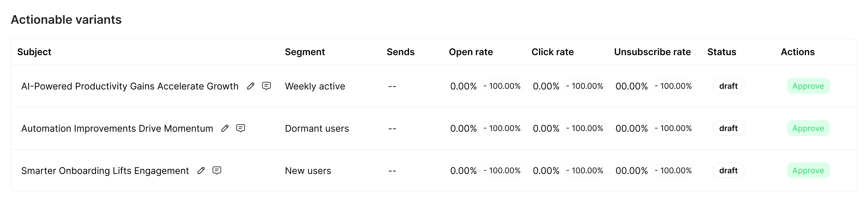
Task: Open comments for the Automation Improvements variant
Action: point(241,128)
